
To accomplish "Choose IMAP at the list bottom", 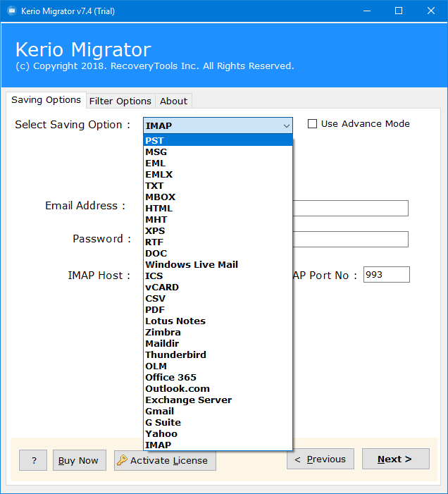I will pos(218,445).
